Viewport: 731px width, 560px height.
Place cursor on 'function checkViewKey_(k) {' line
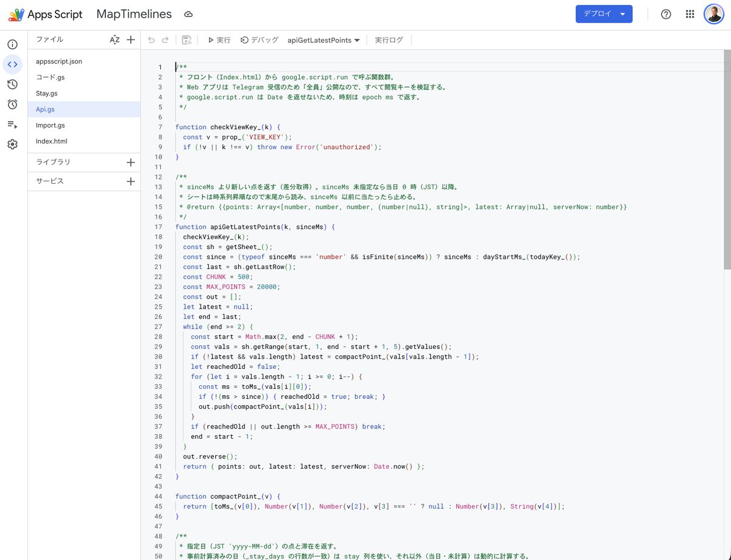227,127
